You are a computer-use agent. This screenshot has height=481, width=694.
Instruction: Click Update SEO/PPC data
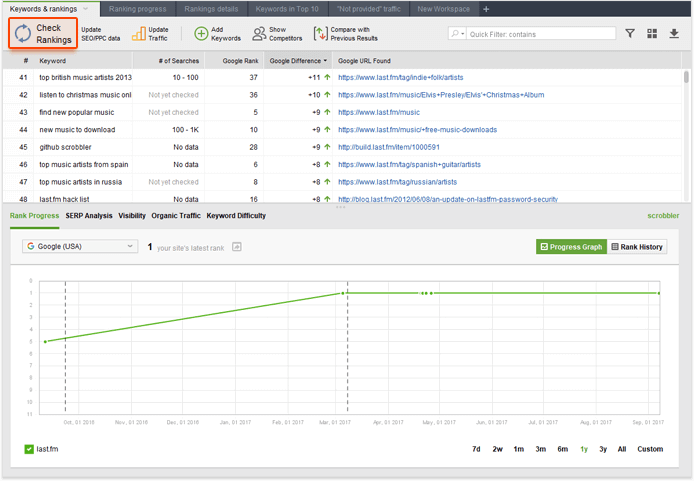pos(100,34)
